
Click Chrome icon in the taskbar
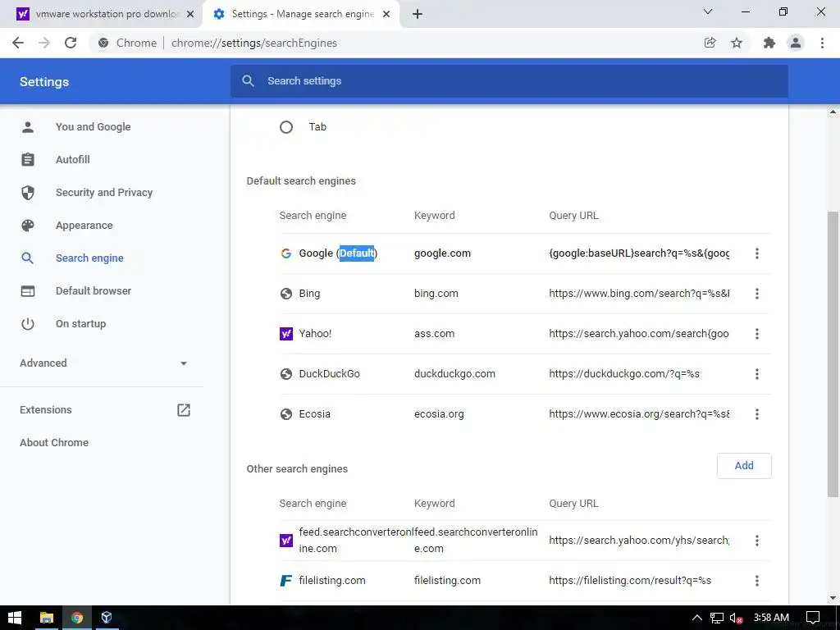(x=77, y=618)
